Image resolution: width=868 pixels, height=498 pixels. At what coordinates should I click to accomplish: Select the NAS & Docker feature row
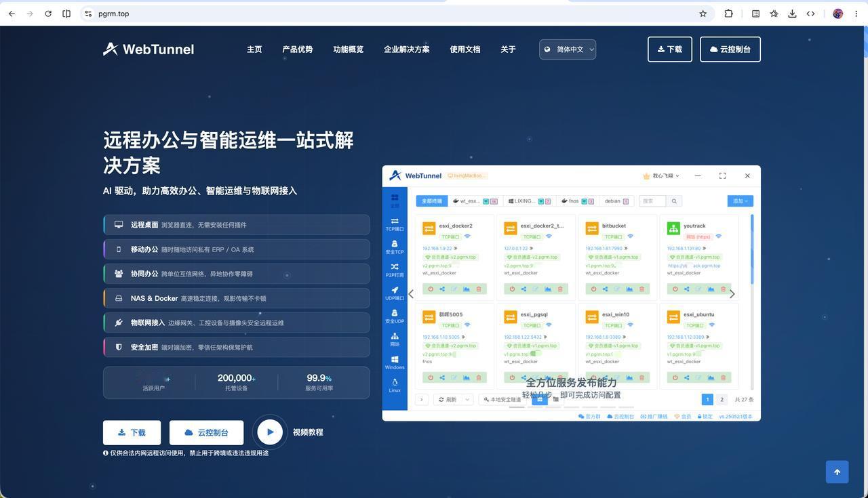point(237,298)
